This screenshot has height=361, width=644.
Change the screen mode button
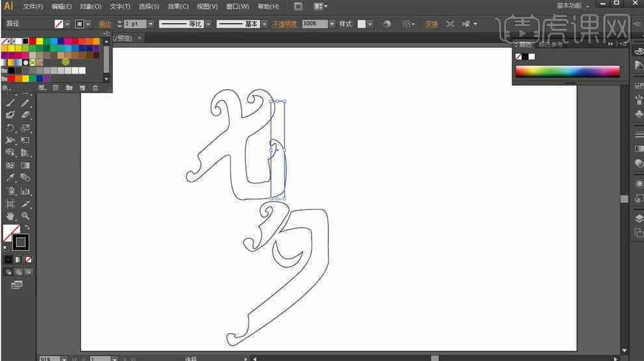point(17,285)
